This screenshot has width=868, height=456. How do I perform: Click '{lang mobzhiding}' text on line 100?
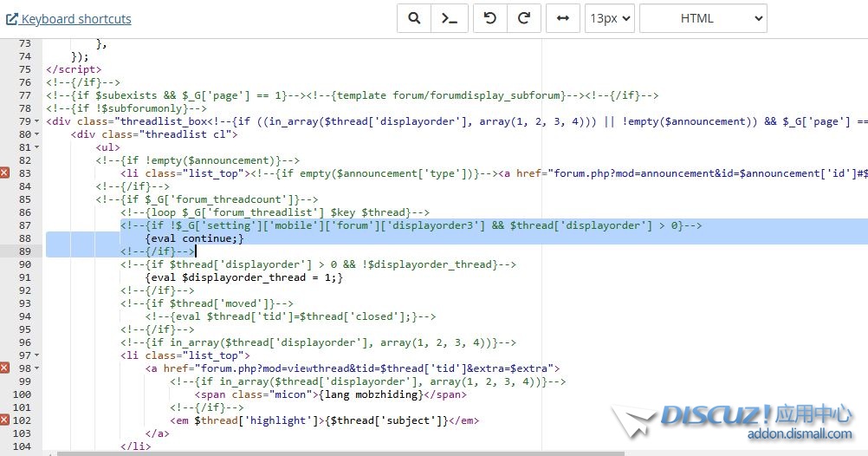point(371,394)
